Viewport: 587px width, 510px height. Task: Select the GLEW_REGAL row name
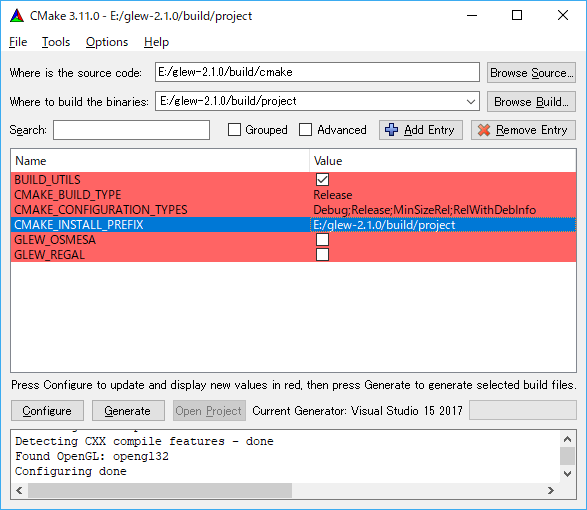[49, 255]
